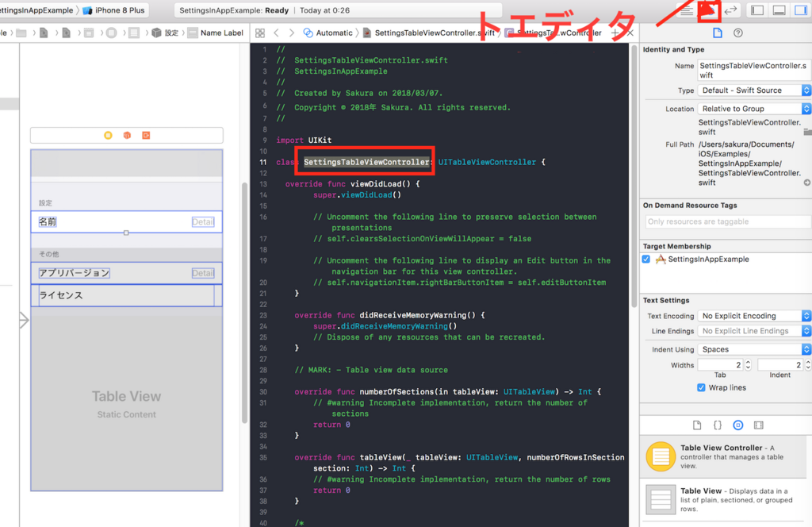Select Detail label in 名前 row
Image resolution: width=812 pixels, height=527 pixels.
[202, 221]
